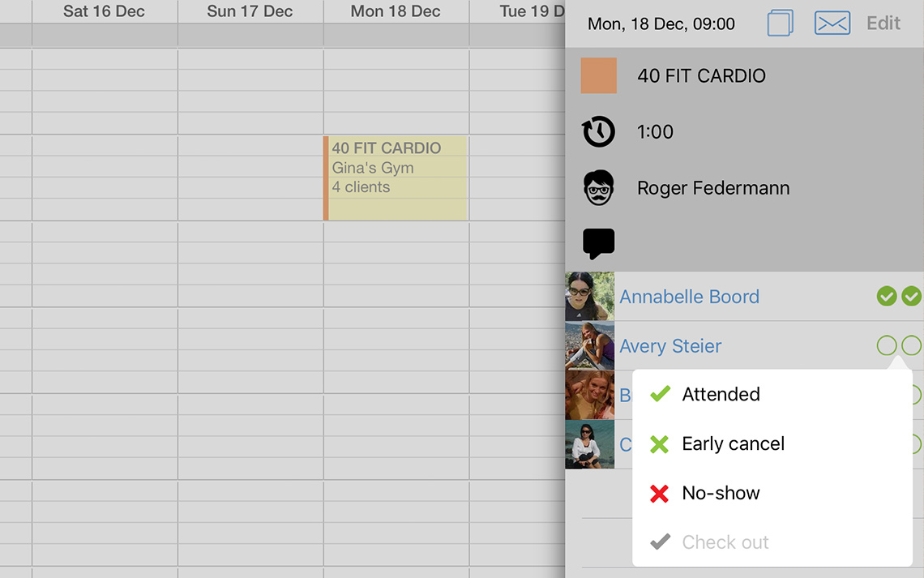Viewport: 924px width, 578px height.
Task: Open Annabelle Boord's client link
Action: pyautogui.click(x=689, y=297)
